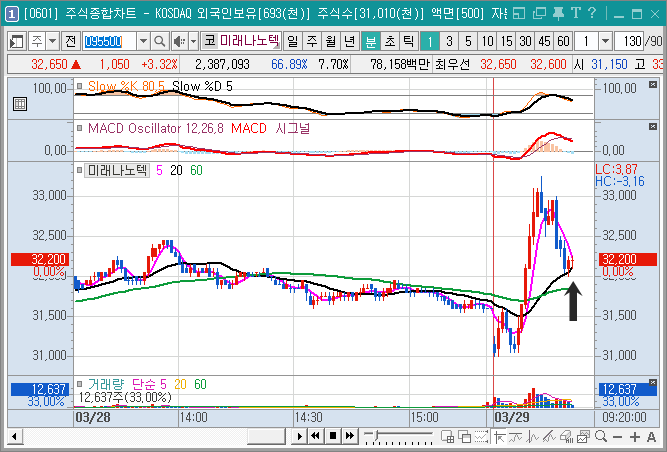The height and width of the screenshot is (452, 667).
Task: Click the trend line drawing icon
Action: pos(516,437)
